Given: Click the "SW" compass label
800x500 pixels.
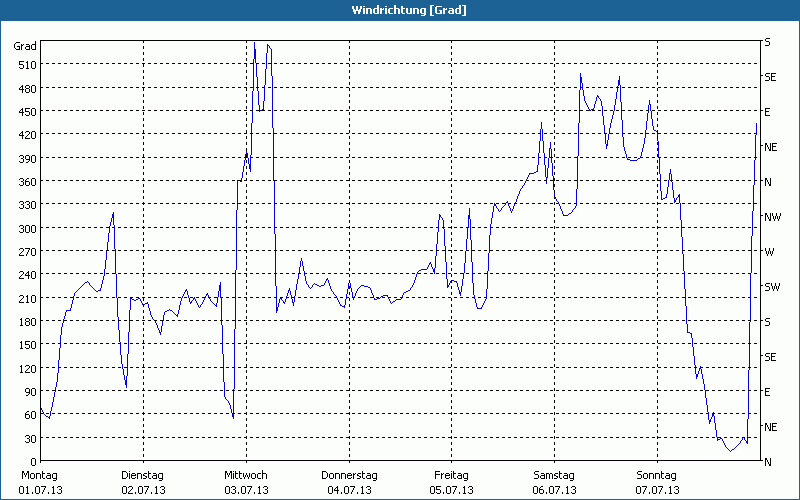Looking at the screenshot, I should coord(772,287).
